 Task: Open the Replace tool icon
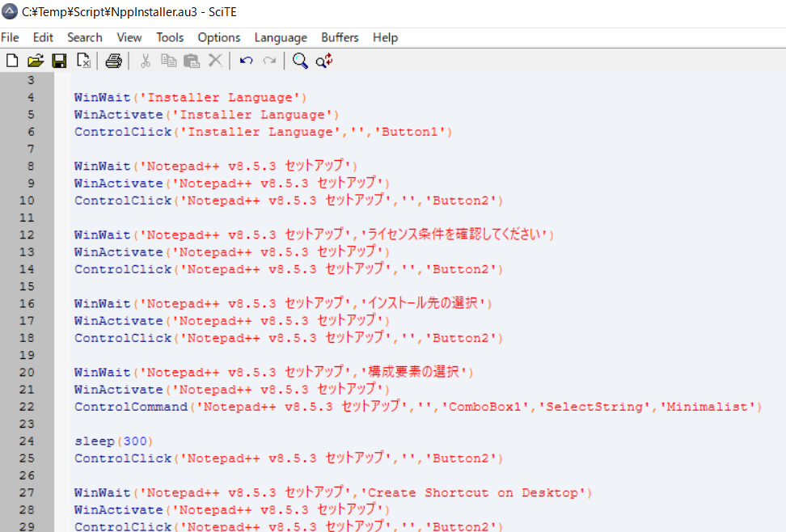324,61
